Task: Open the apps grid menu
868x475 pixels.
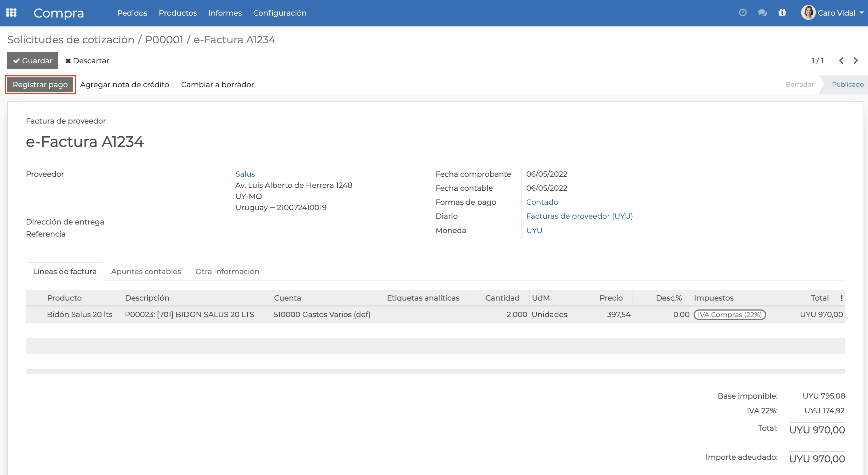Action: click(11, 13)
